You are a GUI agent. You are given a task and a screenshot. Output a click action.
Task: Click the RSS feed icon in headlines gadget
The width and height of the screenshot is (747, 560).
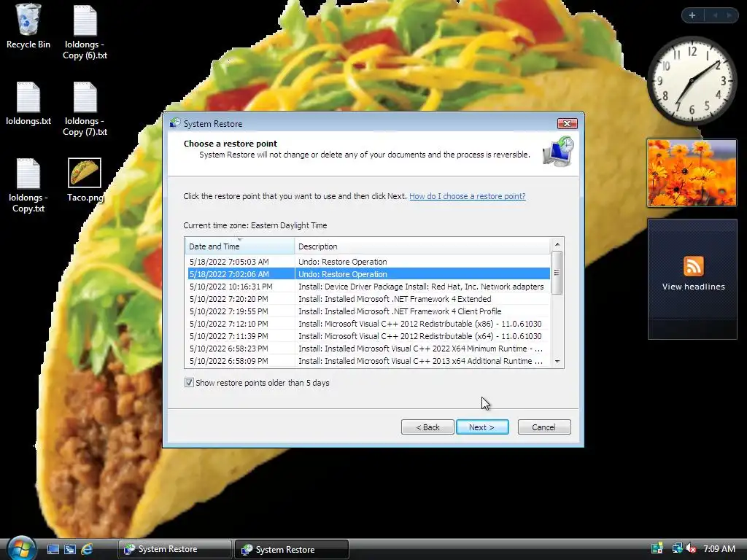point(693,265)
